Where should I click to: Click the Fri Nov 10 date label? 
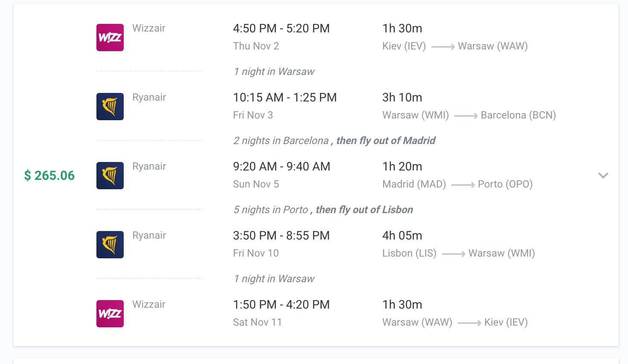(256, 253)
